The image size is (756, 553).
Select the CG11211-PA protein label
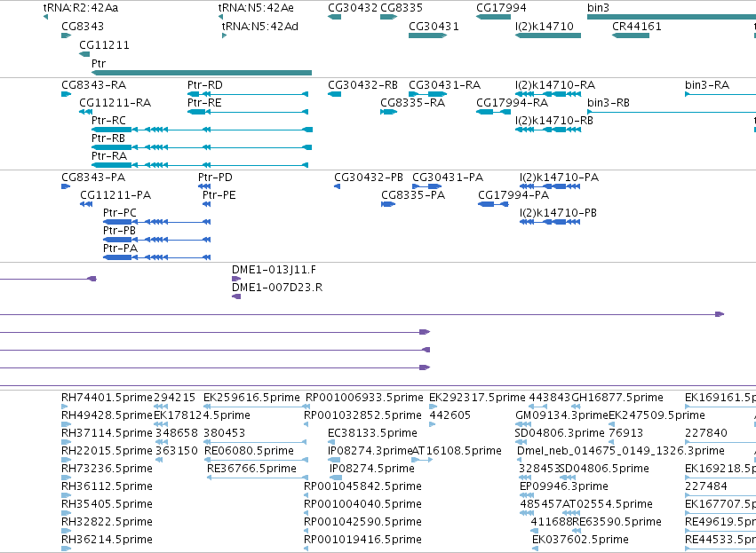click(115, 195)
